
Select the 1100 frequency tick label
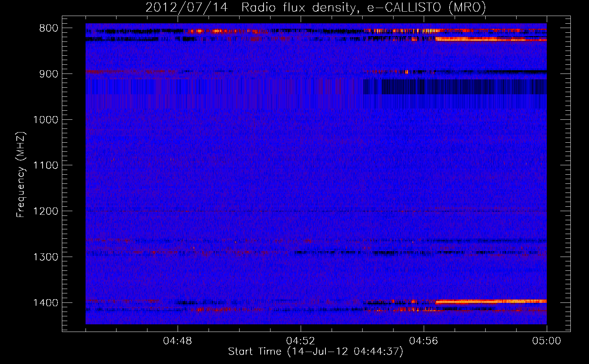(x=46, y=166)
